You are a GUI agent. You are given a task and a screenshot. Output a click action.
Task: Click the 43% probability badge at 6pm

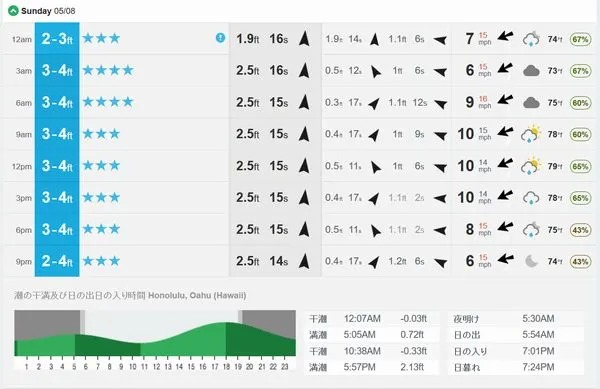pos(580,230)
